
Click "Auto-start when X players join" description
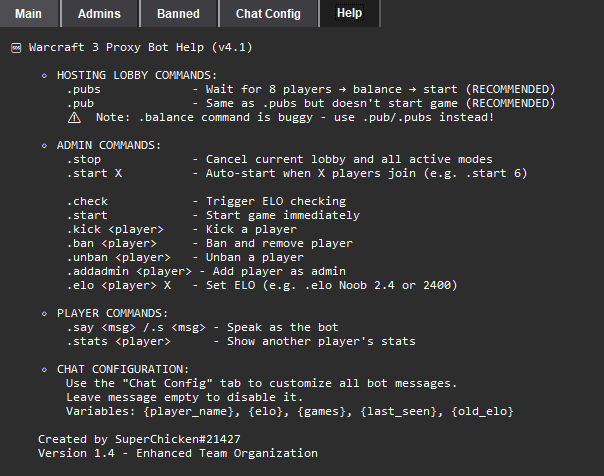tap(311, 173)
